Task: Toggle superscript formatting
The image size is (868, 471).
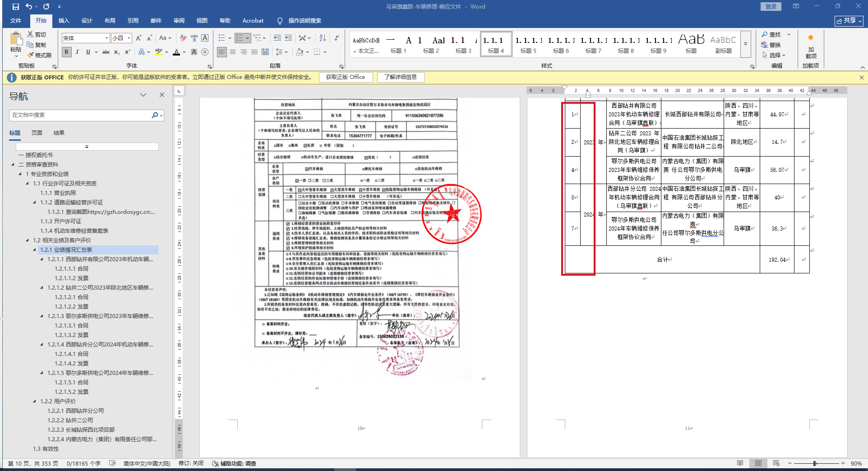Action: (128, 52)
